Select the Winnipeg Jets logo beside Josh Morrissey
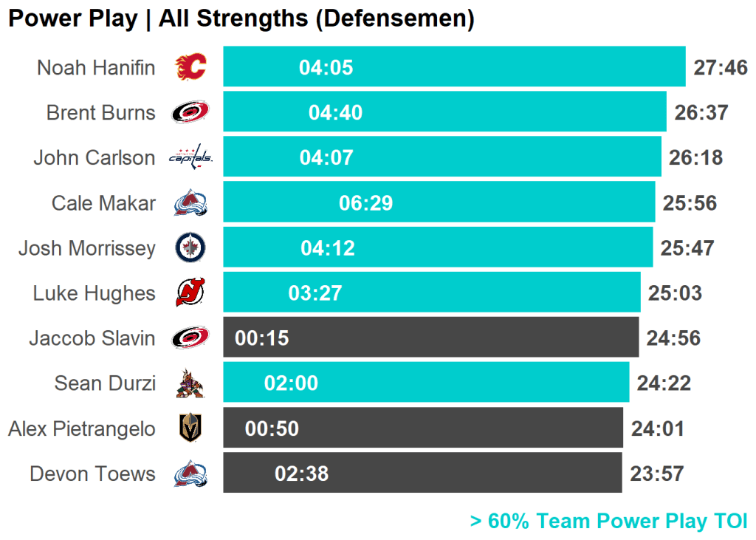 pyautogui.click(x=190, y=248)
